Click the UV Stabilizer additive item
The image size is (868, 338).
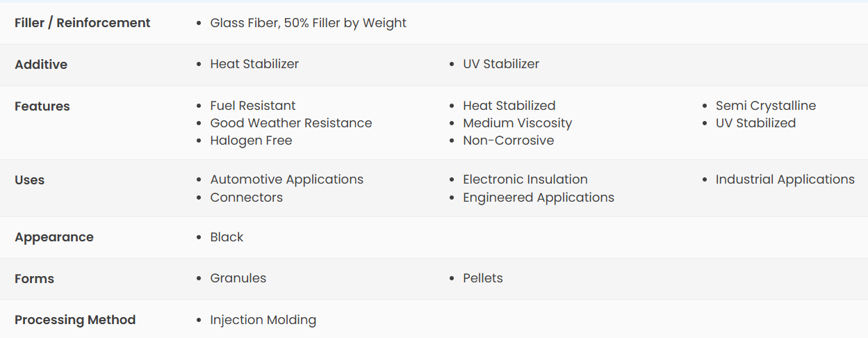[x=501, y=64]
